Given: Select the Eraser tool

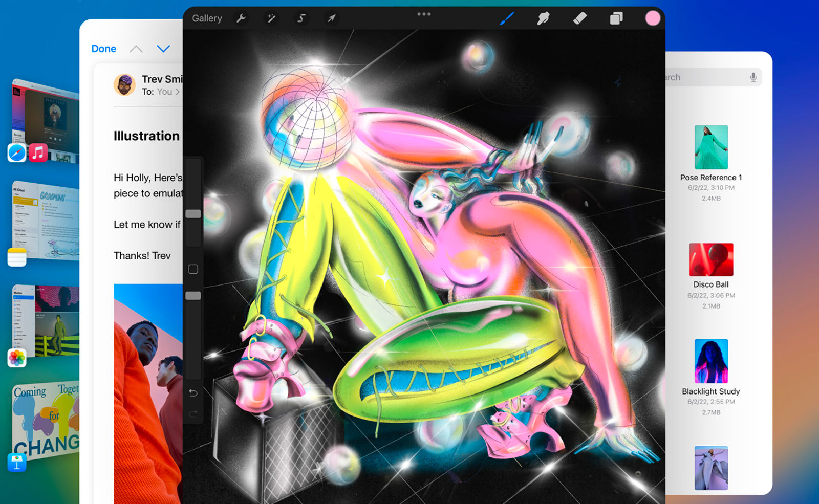Looking at the screenshot, I should coord(580,18).
